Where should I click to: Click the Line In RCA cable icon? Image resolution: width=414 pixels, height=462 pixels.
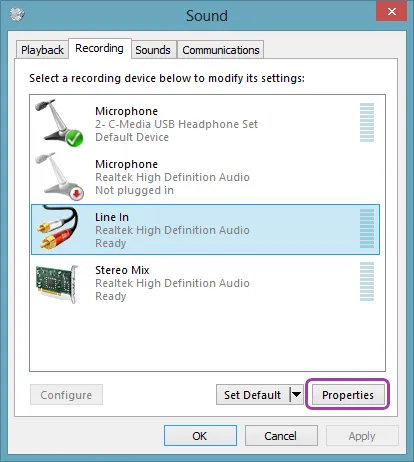(57, 228)
